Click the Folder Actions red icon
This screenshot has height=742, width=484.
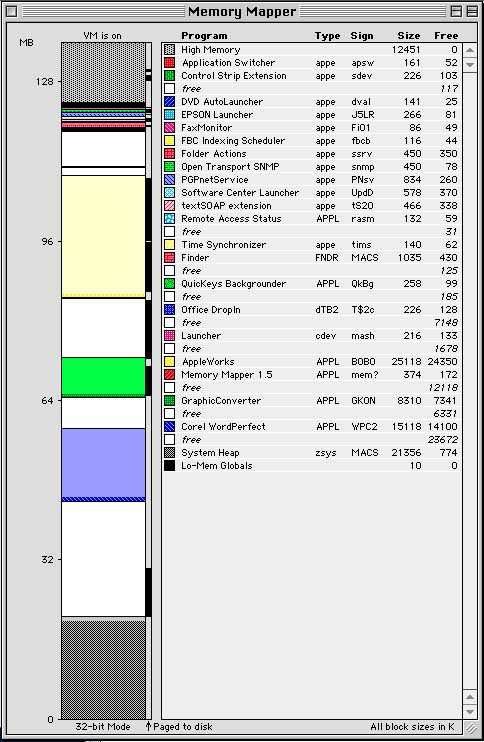[169, 154]
